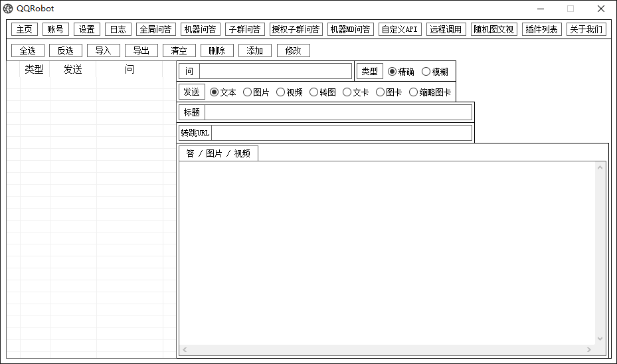617x364 pixels.
Task: Click the QQRobot app icon in title bar
Action: tap(8, 9)
